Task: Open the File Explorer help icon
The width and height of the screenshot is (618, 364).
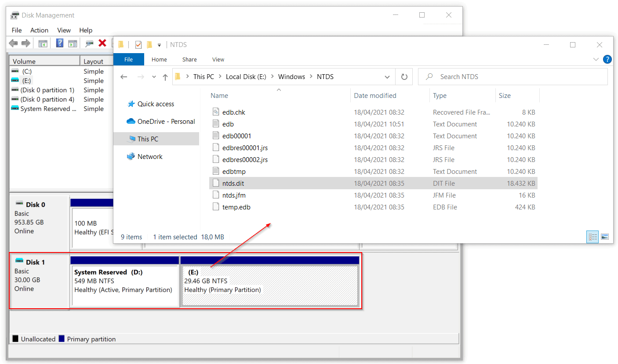Action: pyautogui.click(x=607, y=59)
